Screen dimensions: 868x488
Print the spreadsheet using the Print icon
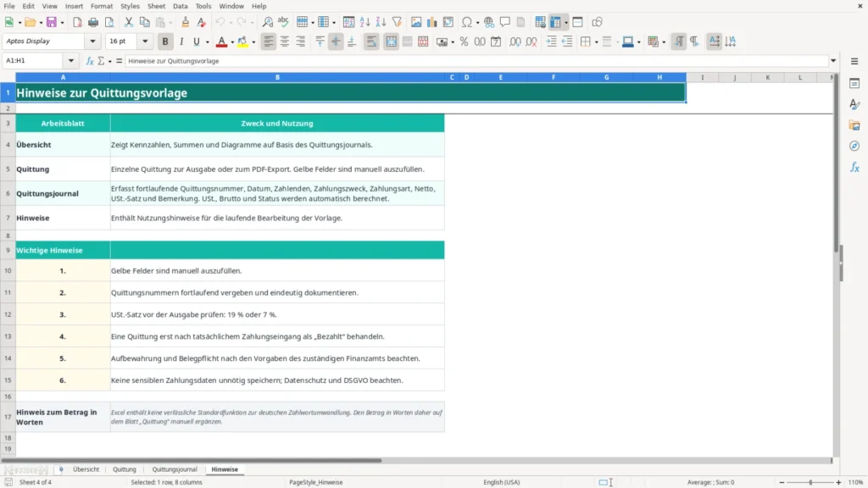(x=93, y=22)
